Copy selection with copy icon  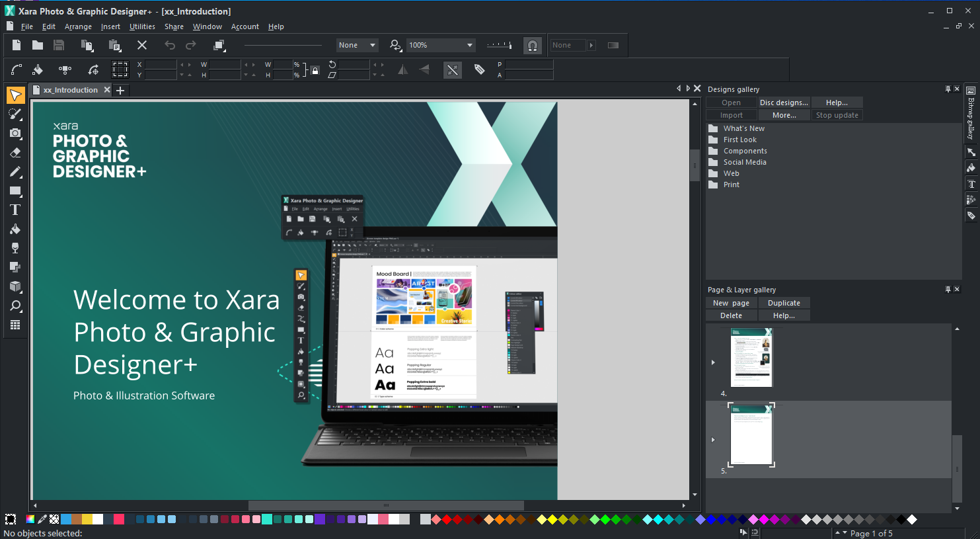[x=87, y=45]
